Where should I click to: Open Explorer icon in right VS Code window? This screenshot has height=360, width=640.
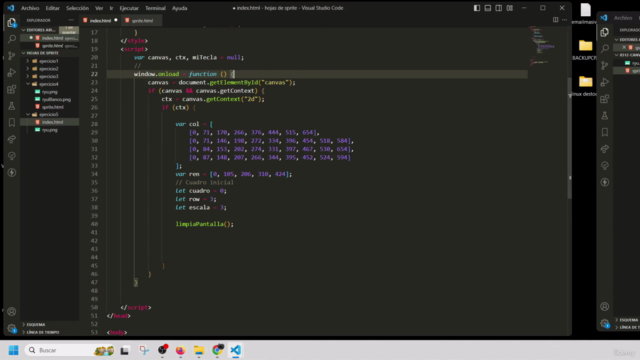click(604, 32)
